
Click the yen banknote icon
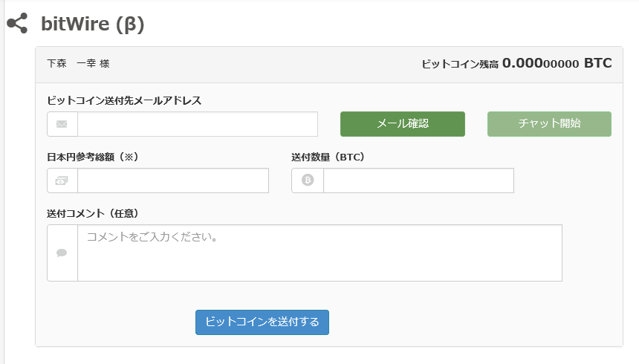[x=62, y=181]
